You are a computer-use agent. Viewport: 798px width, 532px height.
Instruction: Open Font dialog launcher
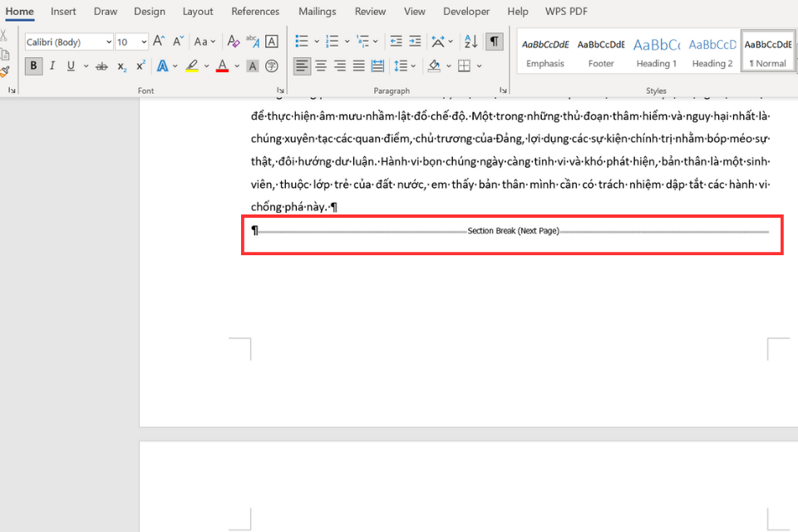(x=280, y=90)
